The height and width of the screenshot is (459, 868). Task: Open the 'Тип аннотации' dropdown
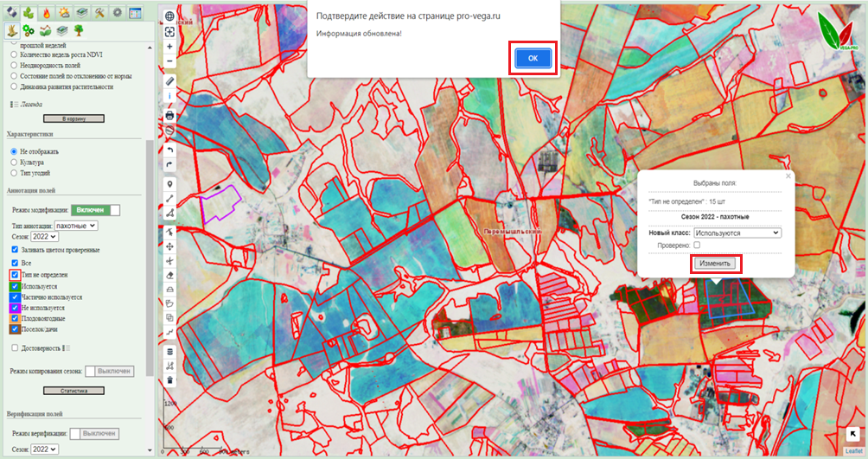click(x=76, y=226)
